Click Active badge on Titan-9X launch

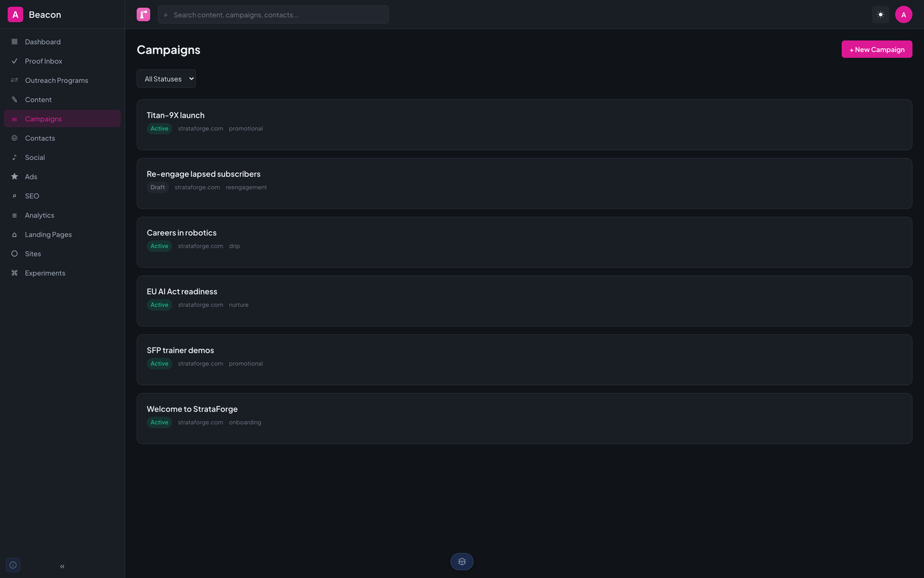click(x=160, y=128)
